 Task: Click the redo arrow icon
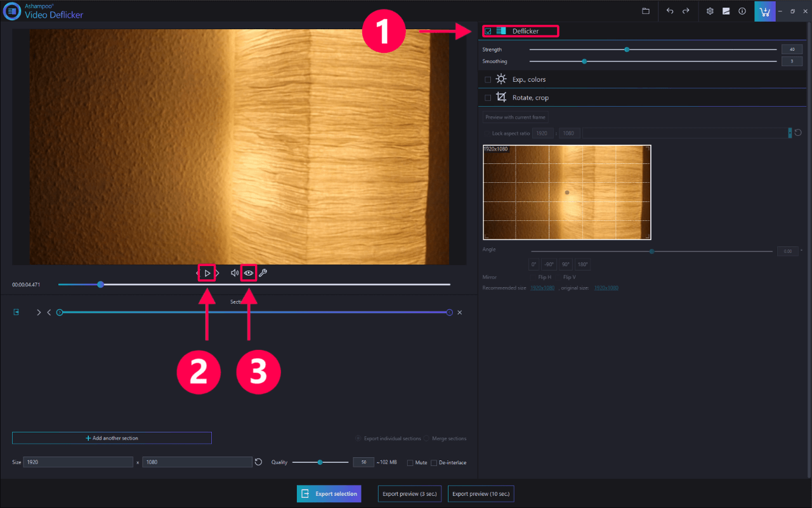tap(686, 11)
